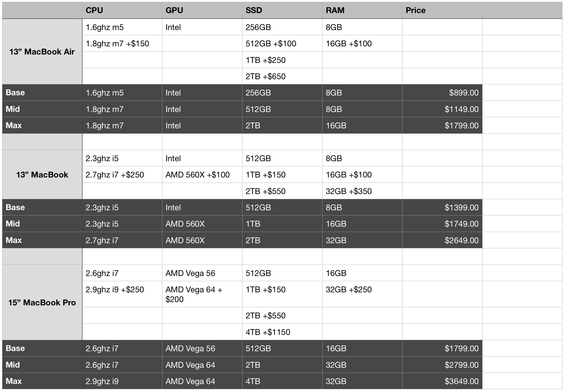565x392 pixels.
Task: Select the 13" MacBook Air row label
Action: click(x=42, y=51)
